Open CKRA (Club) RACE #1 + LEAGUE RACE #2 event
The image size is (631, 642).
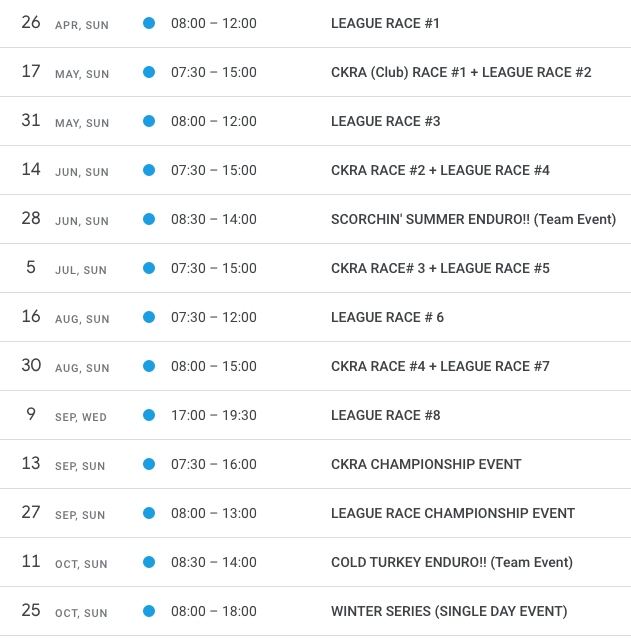coord(461,72)
